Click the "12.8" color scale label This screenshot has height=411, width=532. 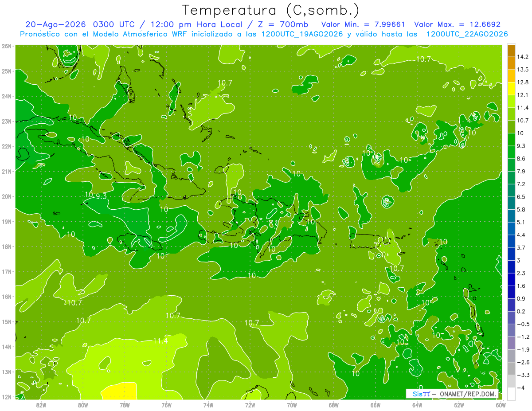tap(523, 82)
